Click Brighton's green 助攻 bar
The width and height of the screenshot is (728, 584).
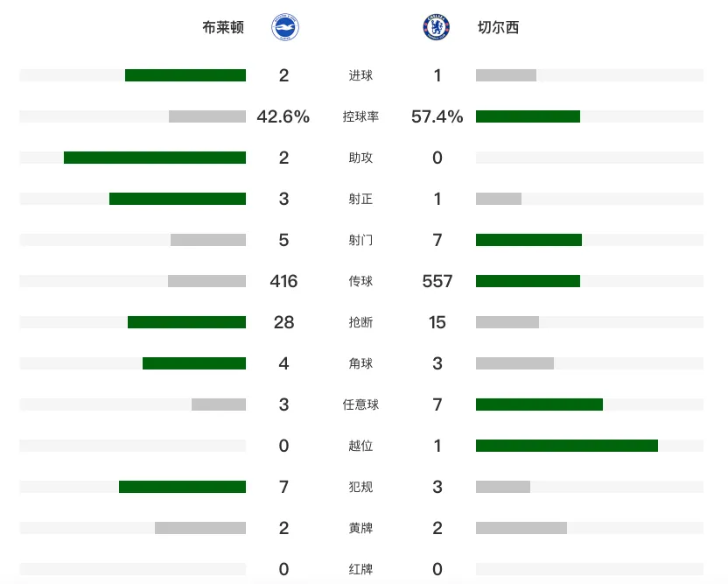click(155, 158)
